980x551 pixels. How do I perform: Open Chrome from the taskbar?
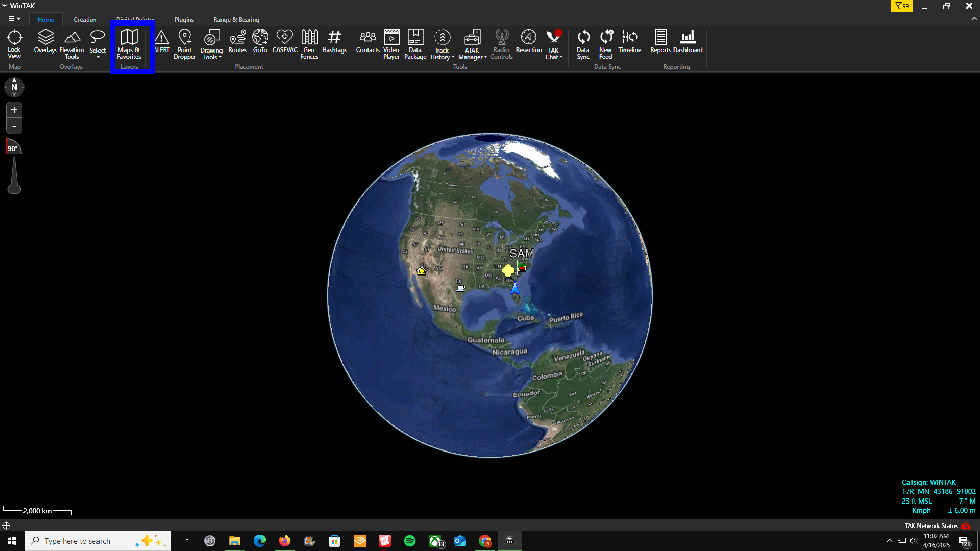(x=485, y=541)
